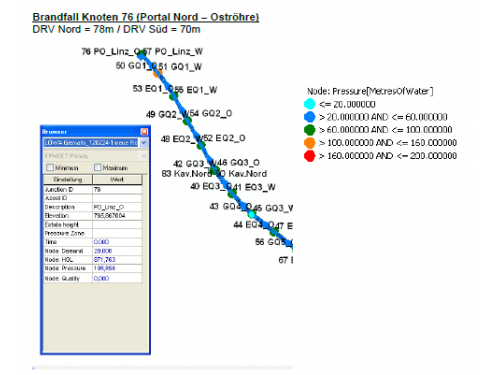Click the Einstellung column header
This screenshot has height=375, width=500.
[x=68, y=180]
